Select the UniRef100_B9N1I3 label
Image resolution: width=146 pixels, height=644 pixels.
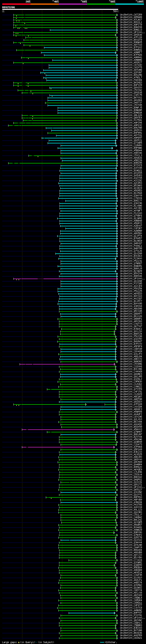(x=131, y=30)
